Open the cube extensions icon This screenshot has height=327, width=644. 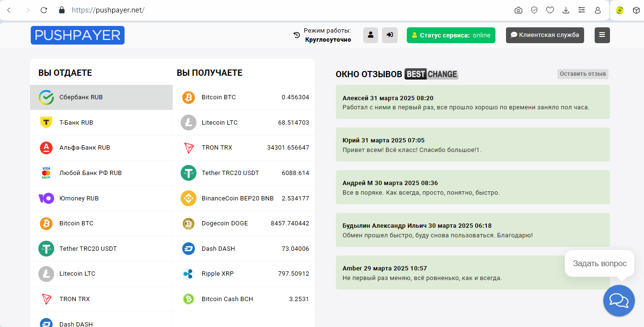tap(635, 10)
